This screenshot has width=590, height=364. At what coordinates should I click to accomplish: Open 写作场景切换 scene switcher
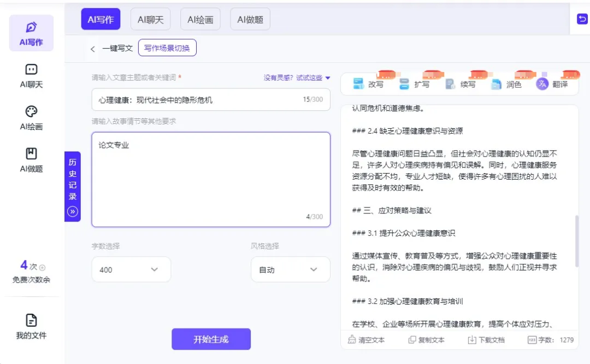(167, 47)
